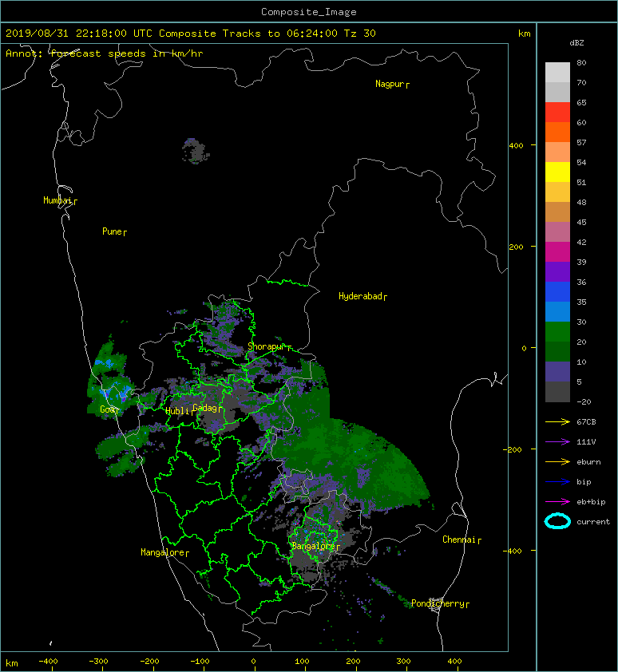This screenshot has width=618, height=672.
Task: Click the bip blue arrow legend icon
Action: tap(557, 482)
